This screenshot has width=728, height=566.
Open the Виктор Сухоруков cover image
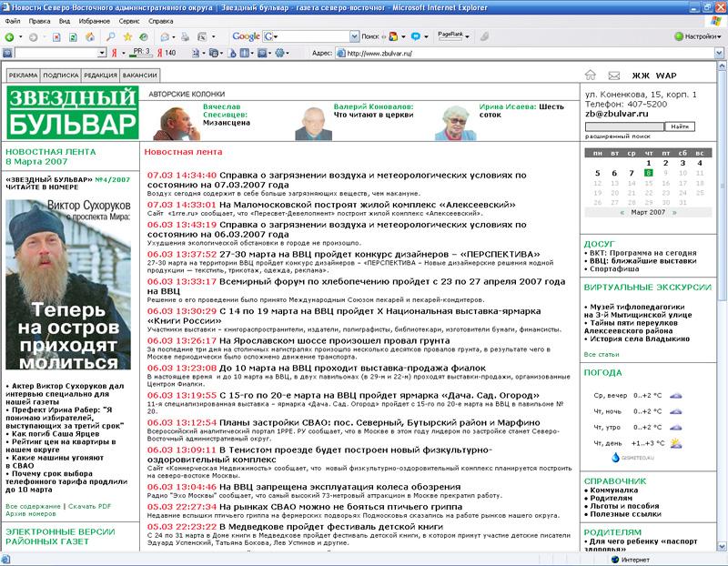[68, 284]
